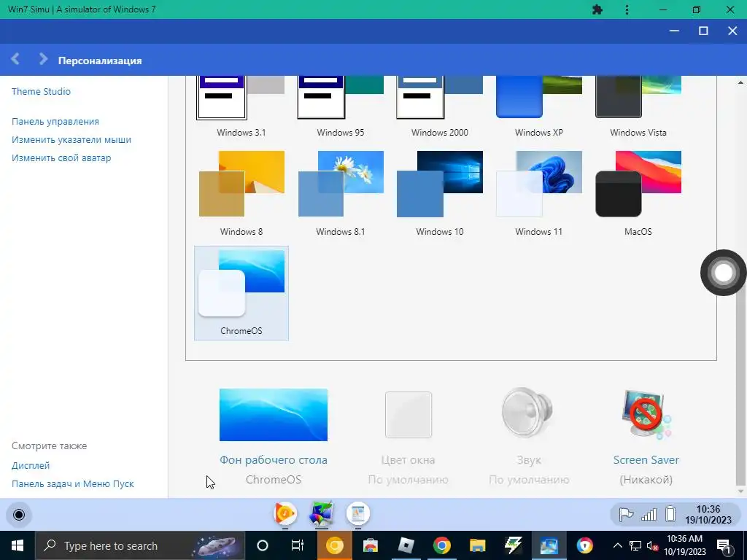
Task: Click the action center flag icon
Action: coord(625,514)
